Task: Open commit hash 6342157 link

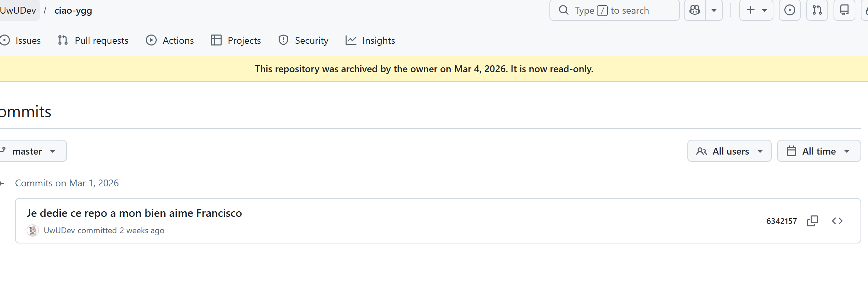Action: [x=781, y=221]
